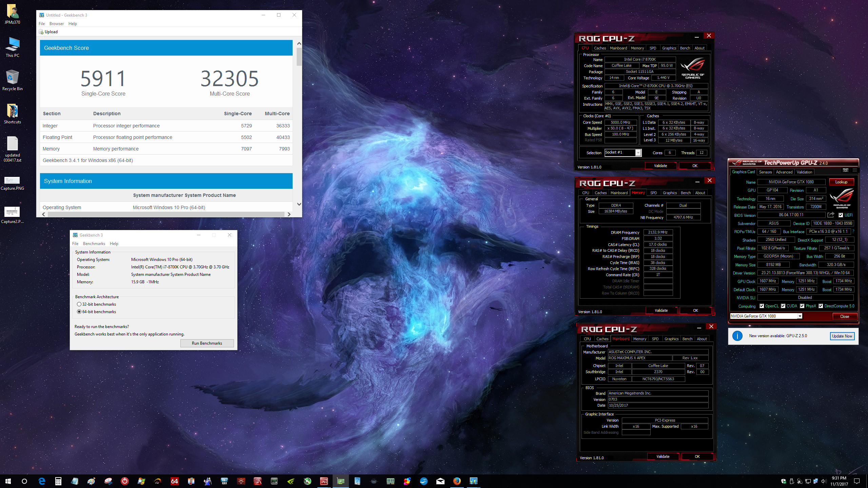Open the Validation tab in GPU-Z
Image resolution: width=868 pixels, height=488 pixels.
click(804, 172)
